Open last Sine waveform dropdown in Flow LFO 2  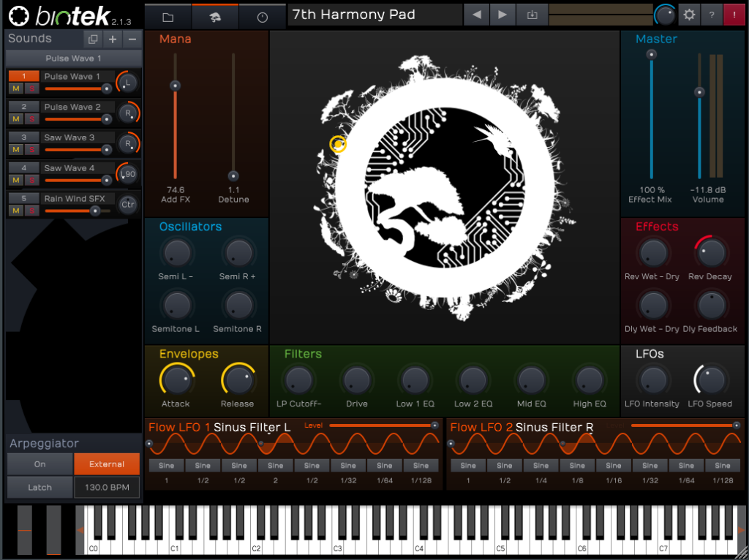tap(722, 466)
